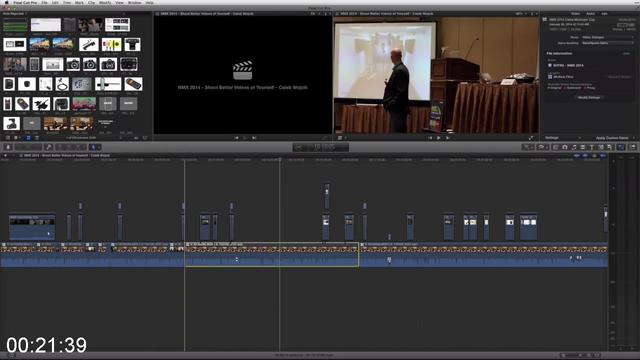Show the Themes browser

coord(610,147)
